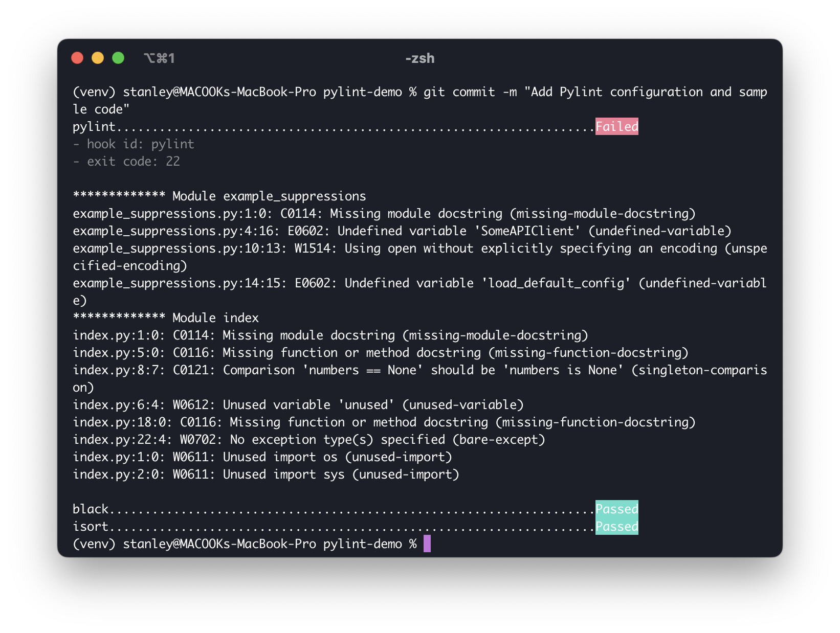
Task: Click the highlighted Failed status for pylint hook
Action: coord(616,126)
